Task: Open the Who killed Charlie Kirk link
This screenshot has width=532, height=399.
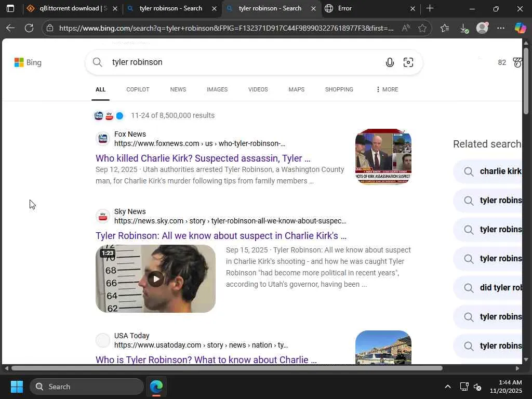Action: [x=203, y=158]
